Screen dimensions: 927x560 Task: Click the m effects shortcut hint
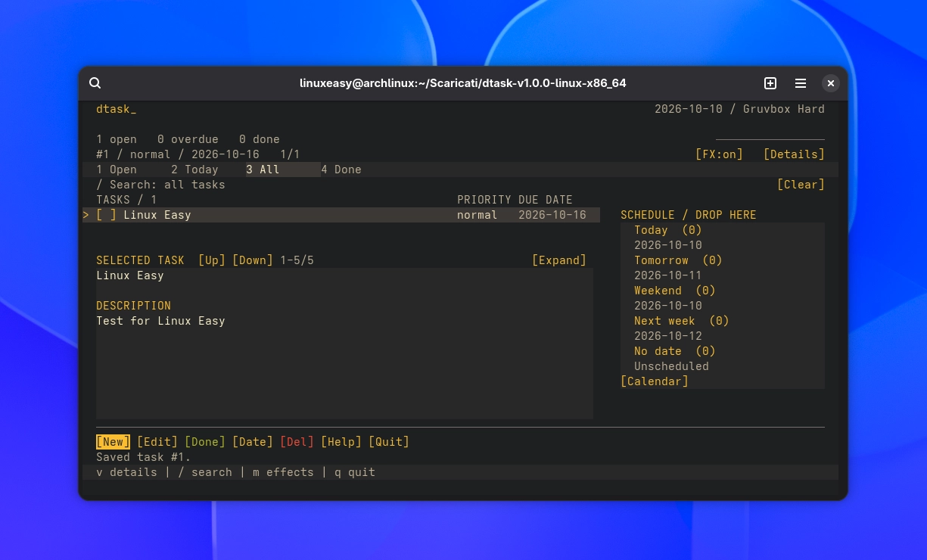(x=283, y=472)
